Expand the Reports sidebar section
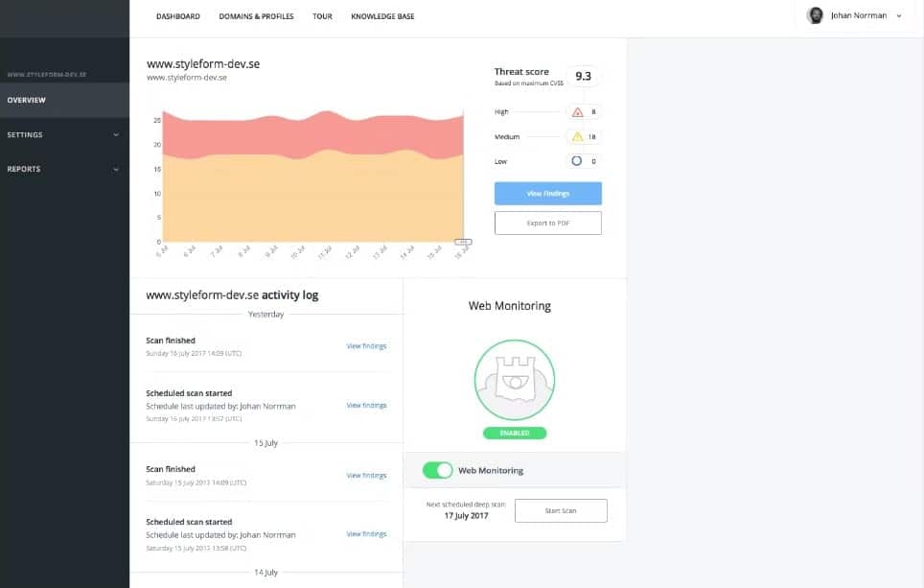 64,169
